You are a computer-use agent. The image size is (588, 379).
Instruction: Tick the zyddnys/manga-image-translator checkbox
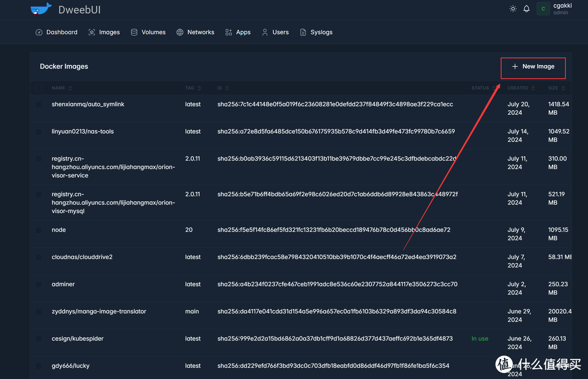pos(38,312)
